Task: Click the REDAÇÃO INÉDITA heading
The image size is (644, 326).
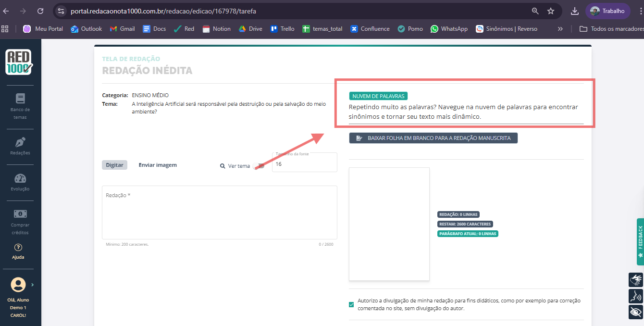Action: (147, 71)
